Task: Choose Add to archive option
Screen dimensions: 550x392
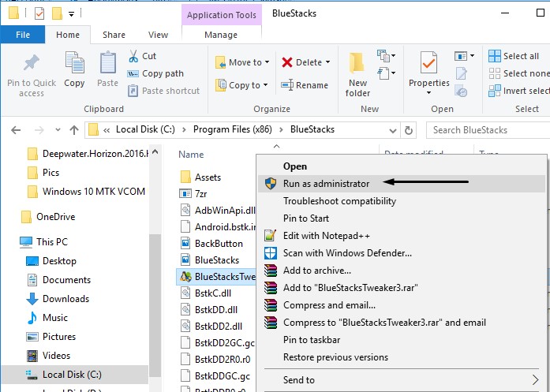Action: [x=402, y=271]
